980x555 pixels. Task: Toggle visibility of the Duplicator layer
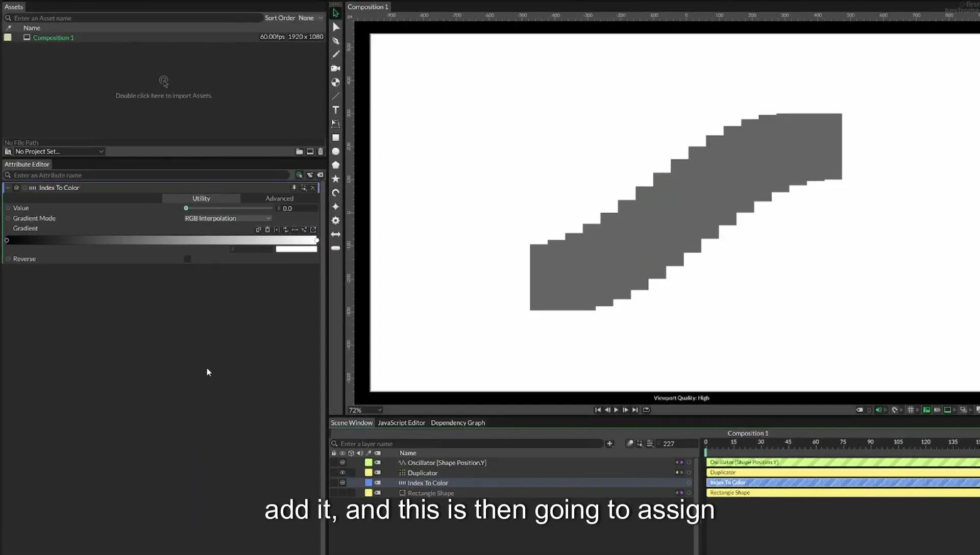[x=342, y=473]
